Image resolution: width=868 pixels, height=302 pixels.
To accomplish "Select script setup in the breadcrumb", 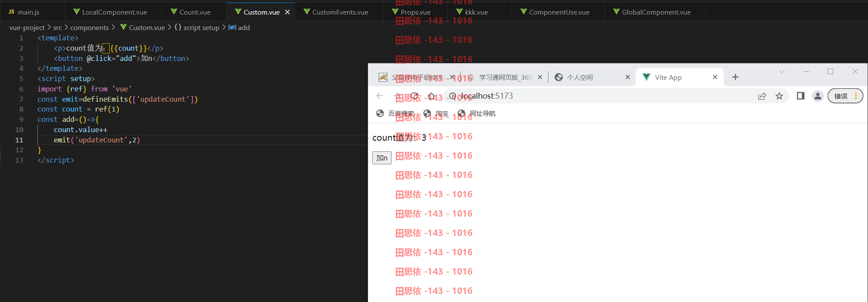I will coord(201,27).
